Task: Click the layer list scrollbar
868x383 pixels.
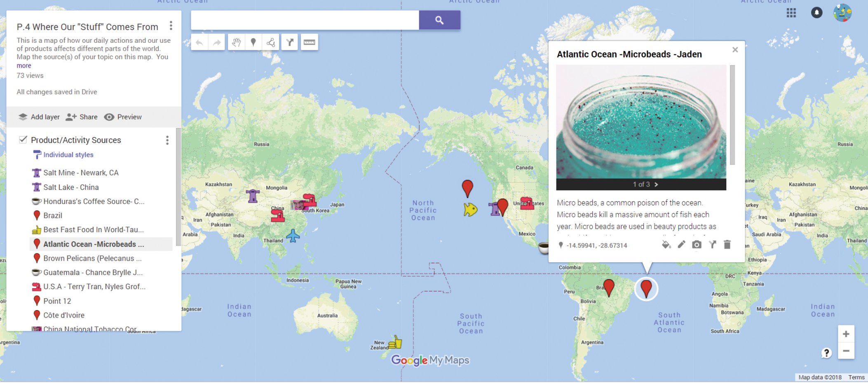Action: click(x=178, y=187)
